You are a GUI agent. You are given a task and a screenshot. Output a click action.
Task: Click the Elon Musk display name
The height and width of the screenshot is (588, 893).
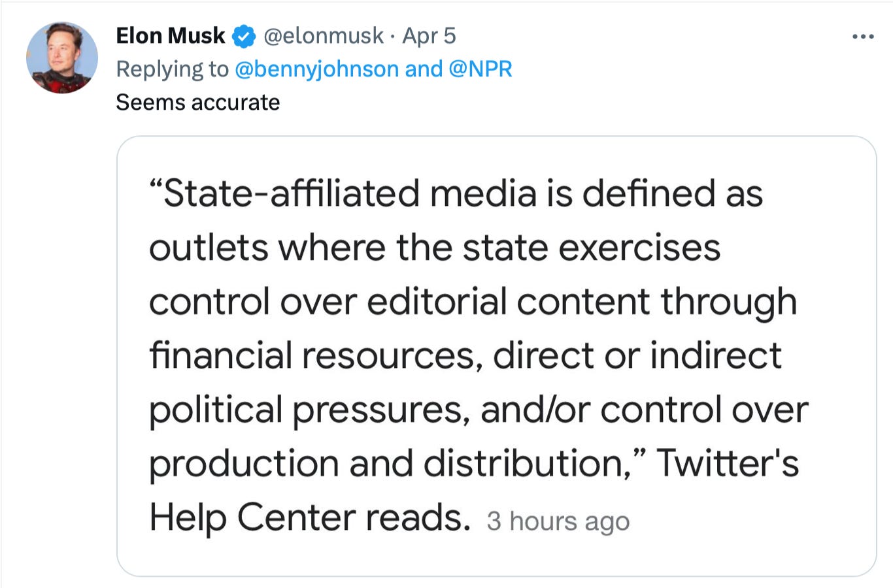(170, 36)
